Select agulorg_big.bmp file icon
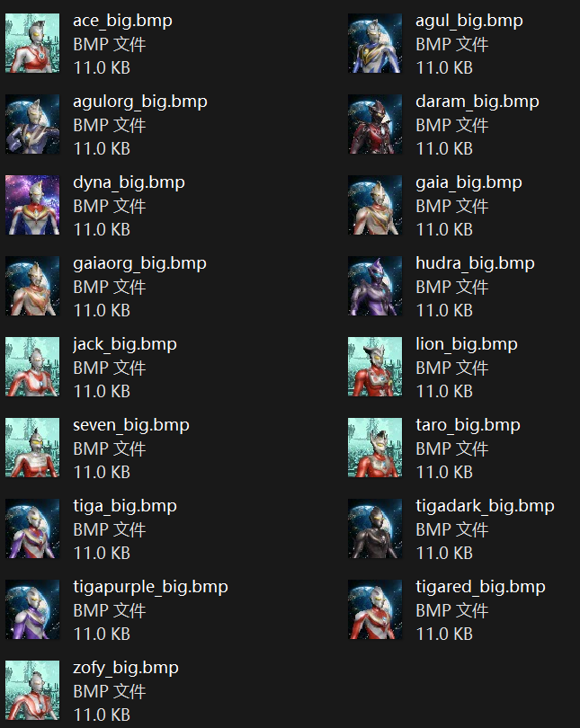Viewport: 580px width, 728px height. click(x=32, y=124)
